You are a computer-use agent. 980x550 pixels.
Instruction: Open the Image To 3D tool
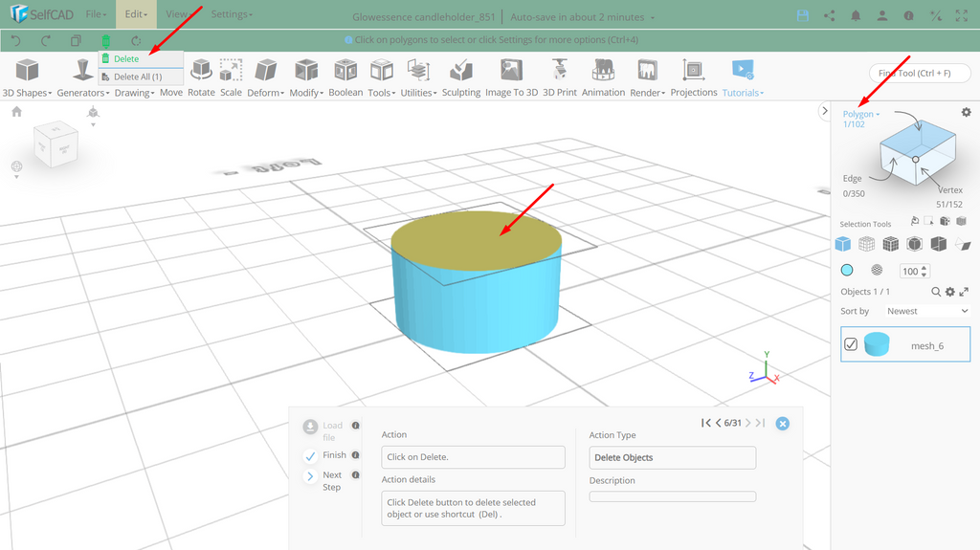coord(511,77)
